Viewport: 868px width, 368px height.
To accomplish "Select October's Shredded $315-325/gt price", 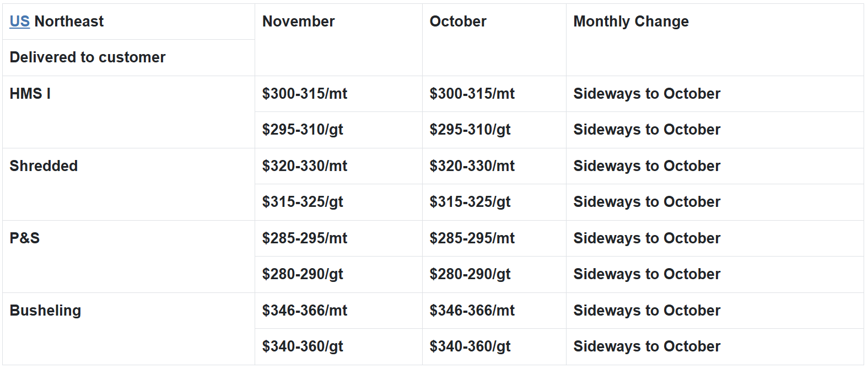I will pos(470,202).
